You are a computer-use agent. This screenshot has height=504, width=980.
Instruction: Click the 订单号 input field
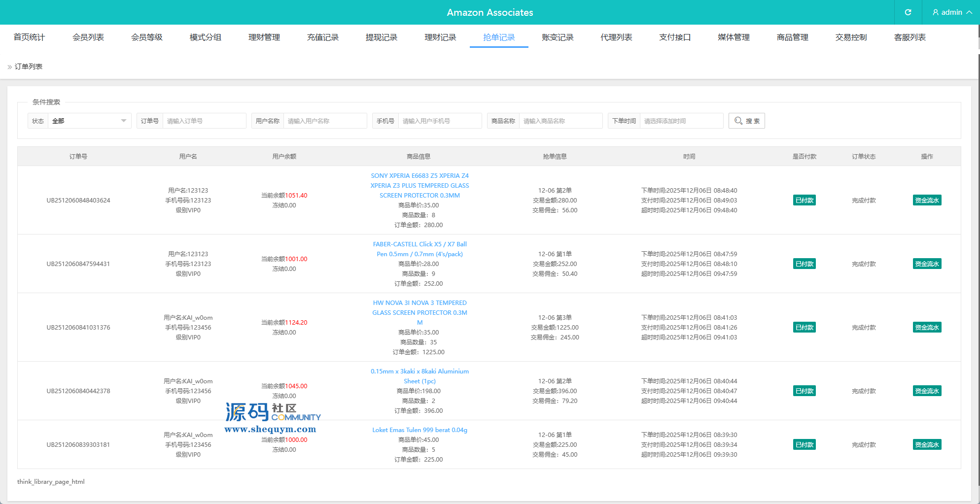click(204, 121)
